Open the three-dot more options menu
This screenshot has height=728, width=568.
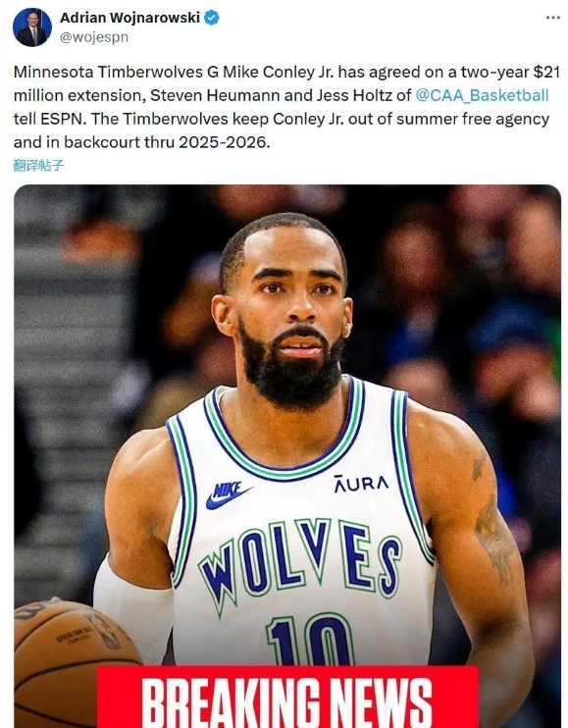(x=552, y=18)
